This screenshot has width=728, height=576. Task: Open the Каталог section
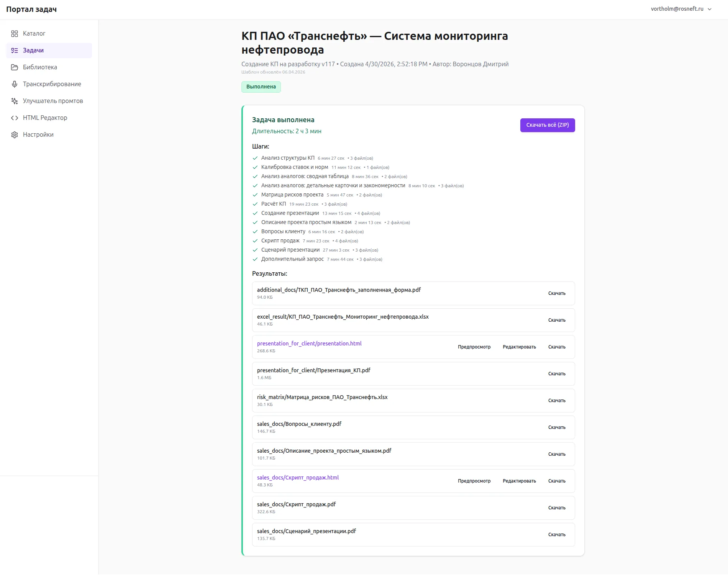tap(49, 34)
